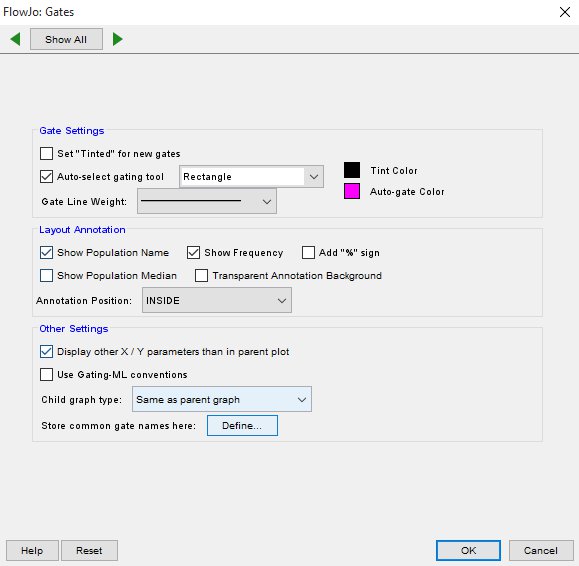The width and height of the screenshot is (579, 566).
Task: Toggle Show Frequency checkbox
Action: [193, 253]
